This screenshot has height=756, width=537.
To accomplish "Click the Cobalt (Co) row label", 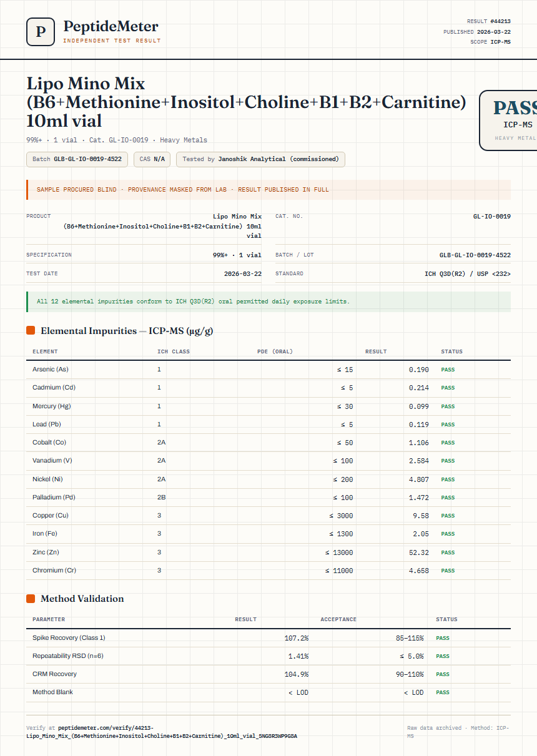I will 49,443.
